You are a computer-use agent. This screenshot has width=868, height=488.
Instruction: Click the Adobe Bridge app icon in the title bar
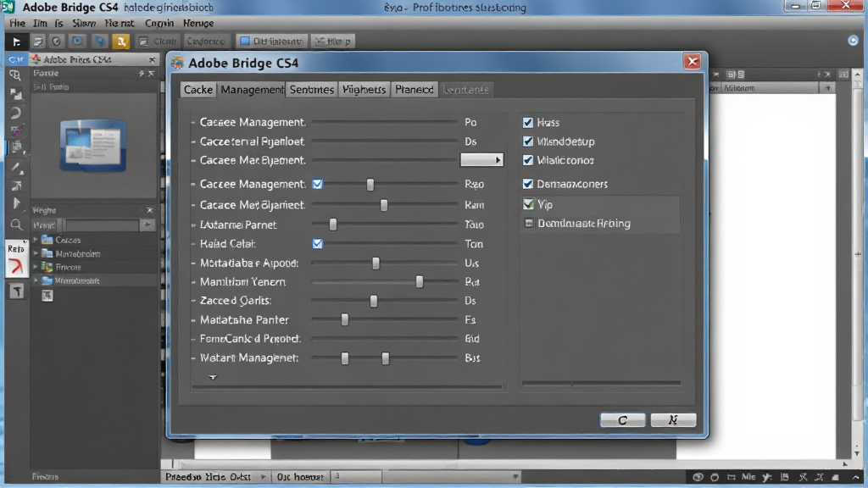[x=7, y=7]
